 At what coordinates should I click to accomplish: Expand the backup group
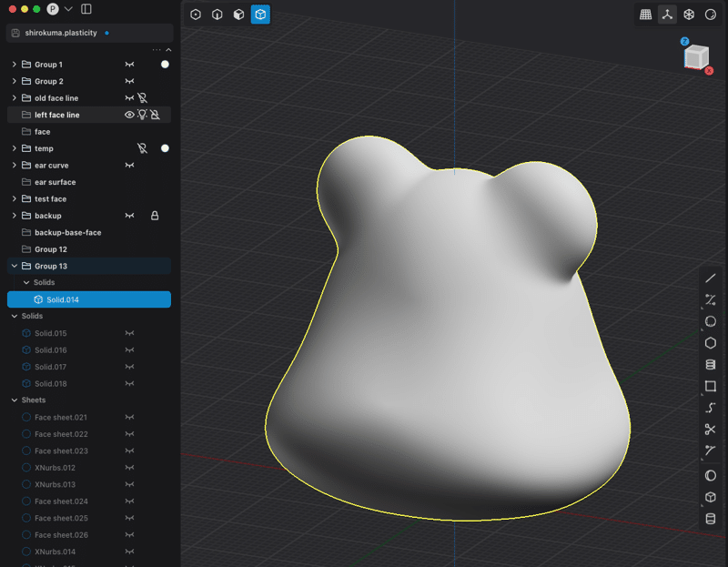click(14, 215)
